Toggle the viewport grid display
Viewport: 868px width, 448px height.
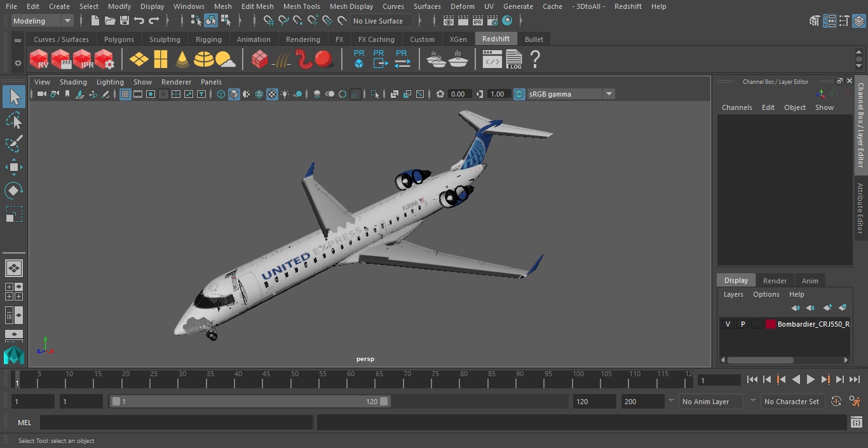(x=125, y=94)
